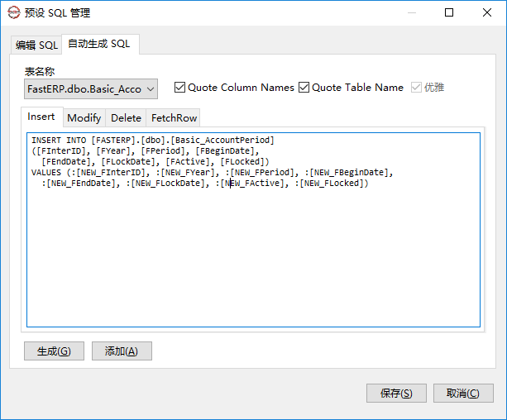Viewport: 507px width, 420px height.
Task: Open the 表名称 table dropdown arrow
Action: [151, 89]
